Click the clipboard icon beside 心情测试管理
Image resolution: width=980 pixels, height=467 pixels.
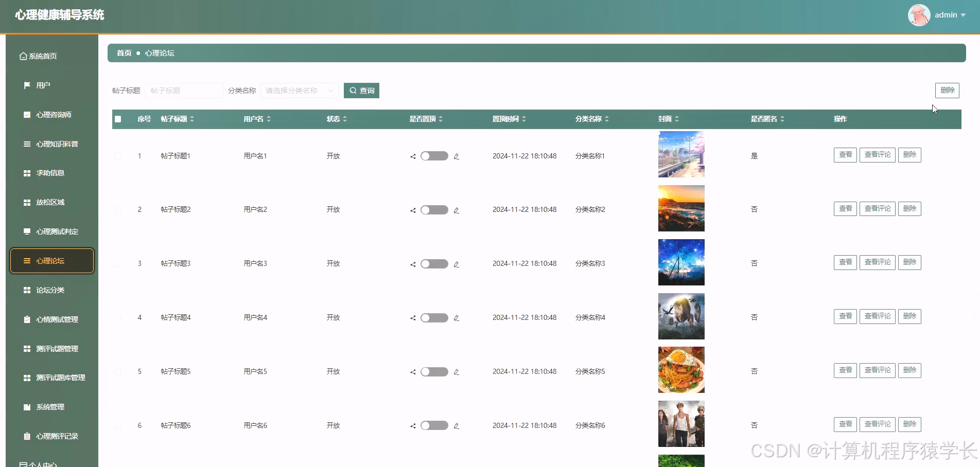point(27,319)
